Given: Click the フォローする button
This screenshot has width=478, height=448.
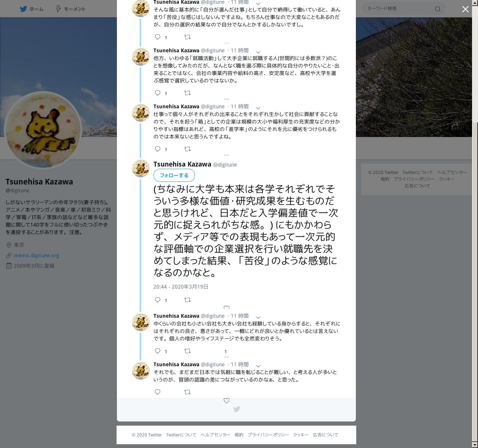Looking at the screenshot, I should tap(174, 175).
